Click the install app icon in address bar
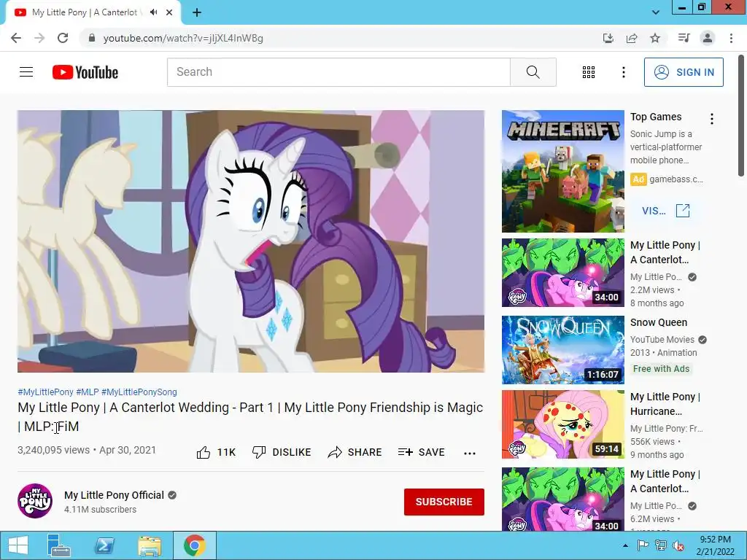Viewport: 747px width, 560px height. point(608,38)
